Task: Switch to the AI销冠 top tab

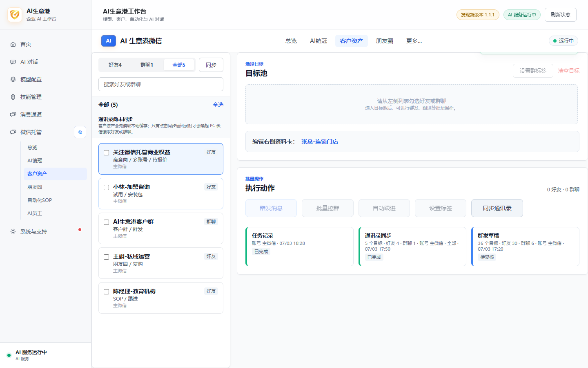Action: 318,41
